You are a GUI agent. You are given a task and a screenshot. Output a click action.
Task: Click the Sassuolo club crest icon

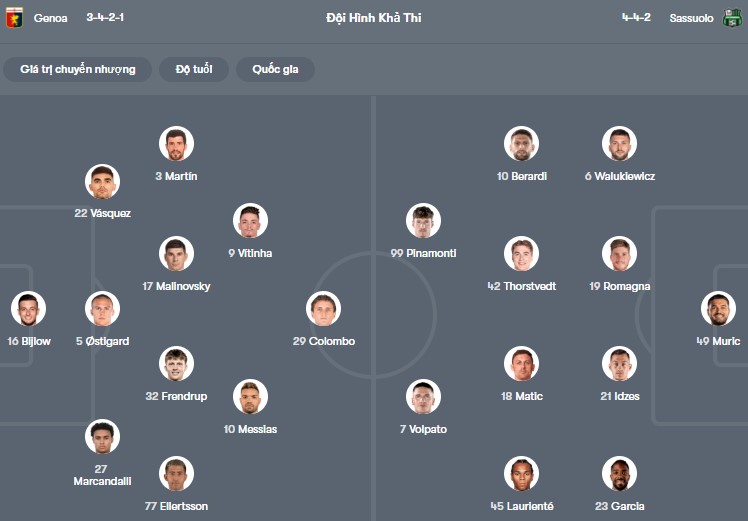(732, 18)
